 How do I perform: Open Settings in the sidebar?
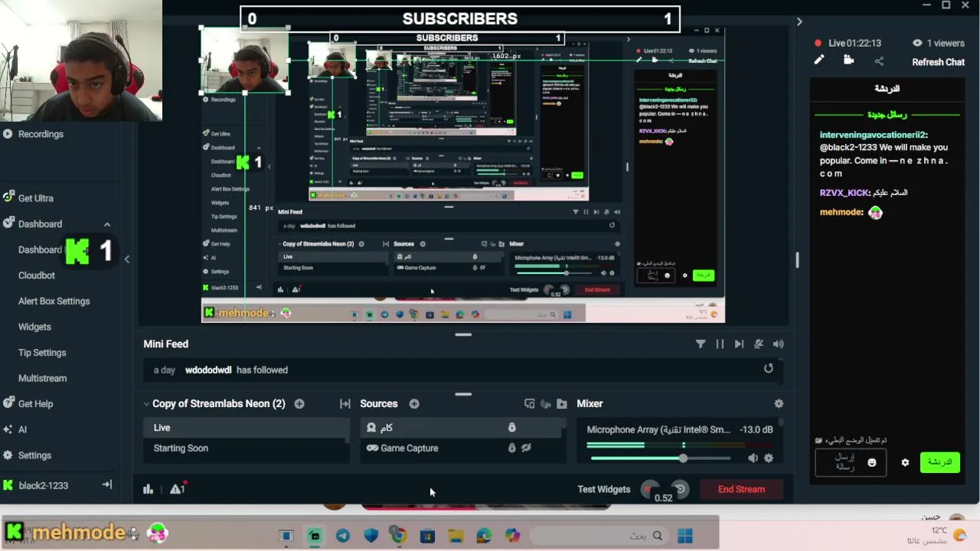point(34,455)
